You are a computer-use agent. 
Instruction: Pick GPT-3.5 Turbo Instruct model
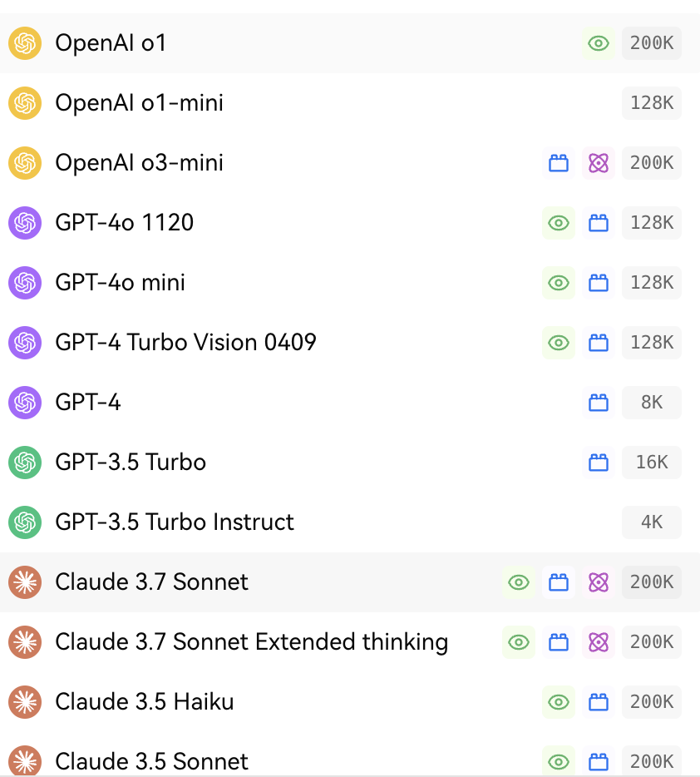coord(350,522)
